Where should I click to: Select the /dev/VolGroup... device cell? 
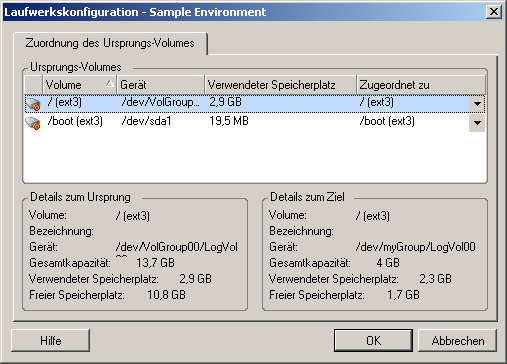pos(161,102)
